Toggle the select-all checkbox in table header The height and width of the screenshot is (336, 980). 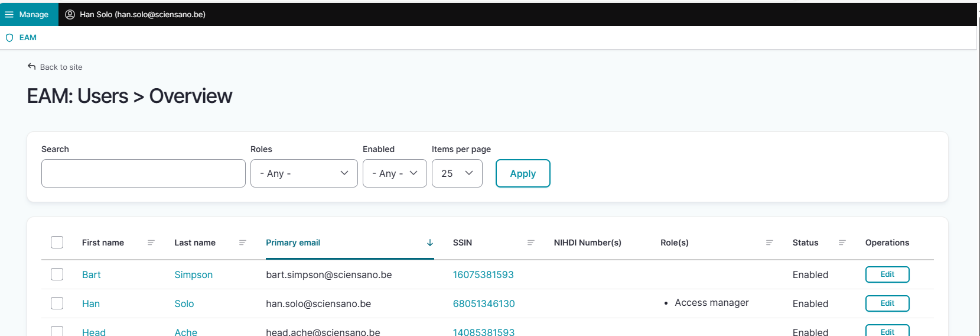[57, 242]
